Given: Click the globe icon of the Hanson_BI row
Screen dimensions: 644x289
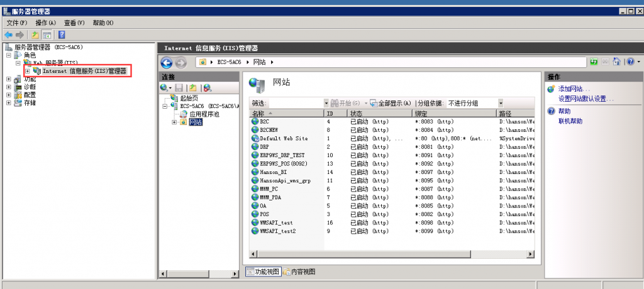Looking at the screenshot, I should point(255,172).
